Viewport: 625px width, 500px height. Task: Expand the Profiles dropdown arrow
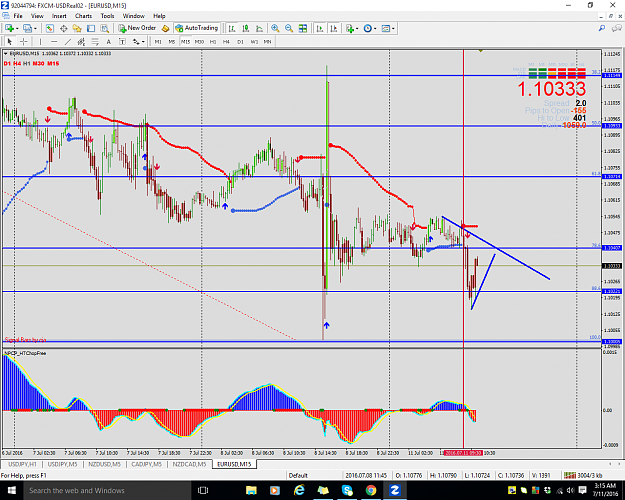tap(35, 28)
